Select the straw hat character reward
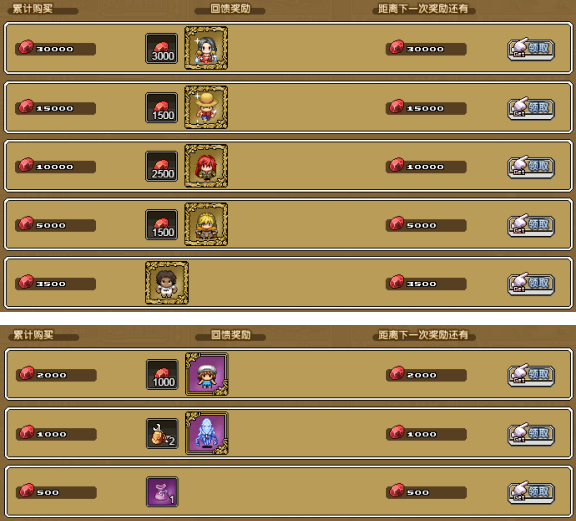 point(206,107)
